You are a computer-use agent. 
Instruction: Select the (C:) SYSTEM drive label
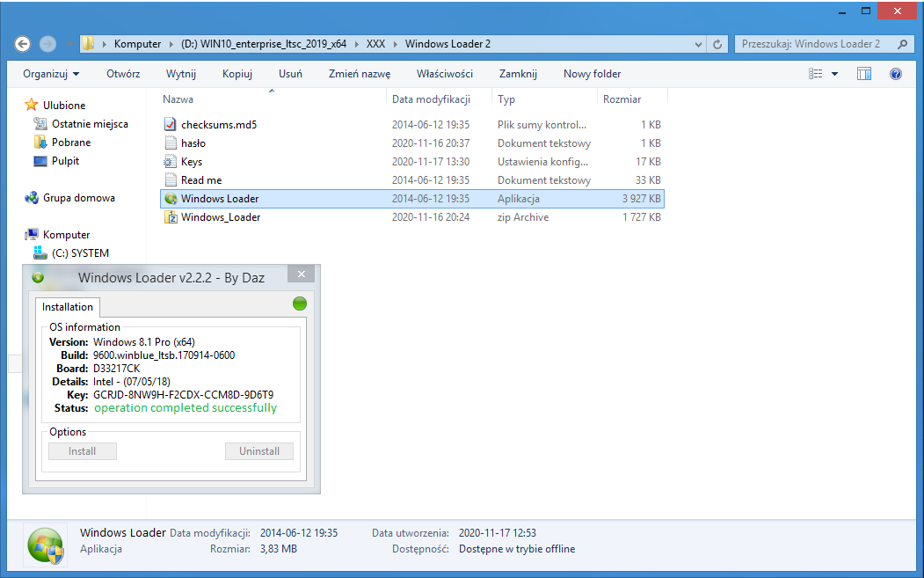(x=80, y=253)
